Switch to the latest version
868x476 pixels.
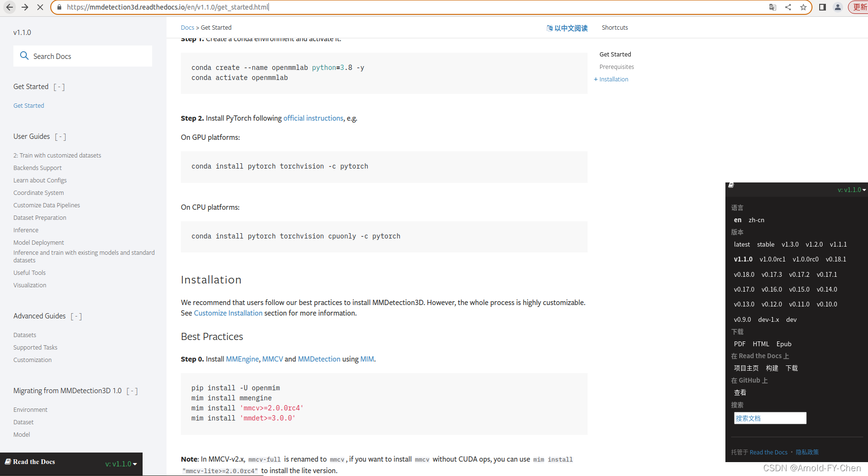tap(742, 244)
